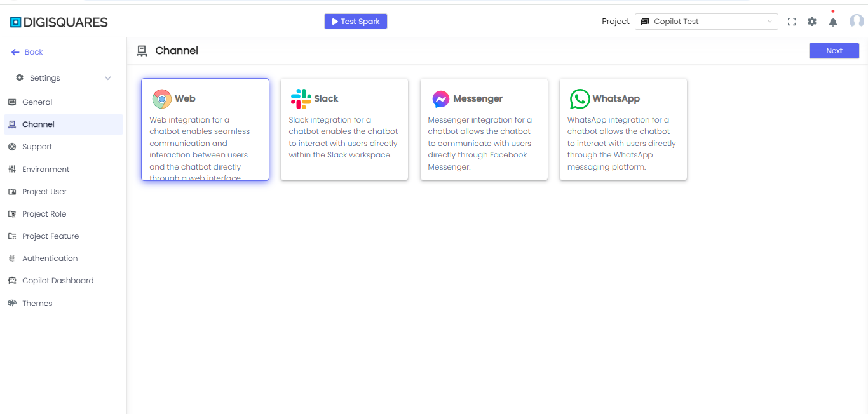This screenshot has width=868, height=414.
Task: Click the Next button
Action: [834, 51]
